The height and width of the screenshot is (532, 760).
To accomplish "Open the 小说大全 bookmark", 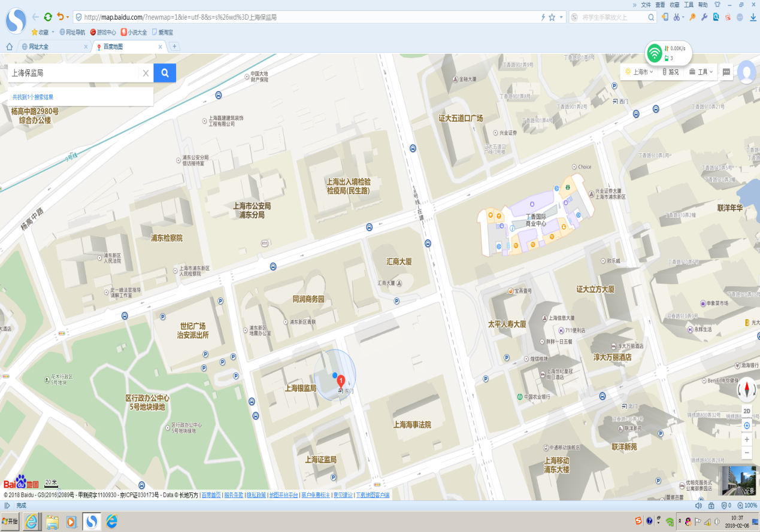I will [134, 32].
